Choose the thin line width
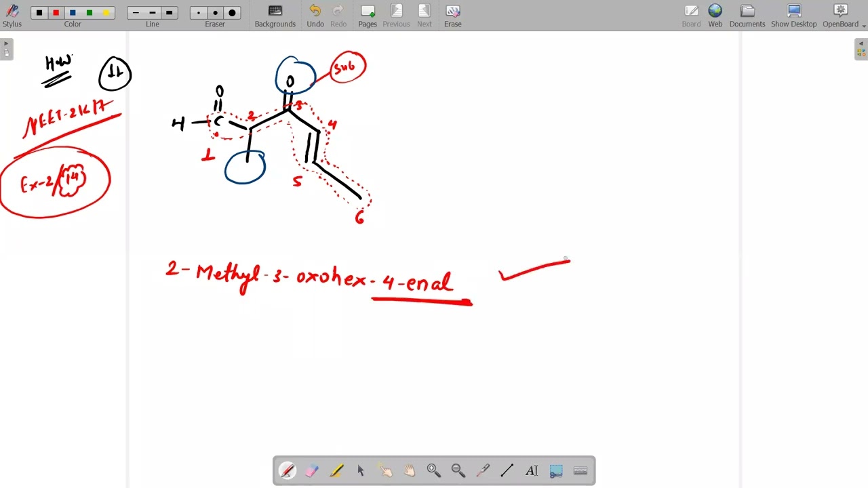868x488 pixels. [x=136, y=13]
